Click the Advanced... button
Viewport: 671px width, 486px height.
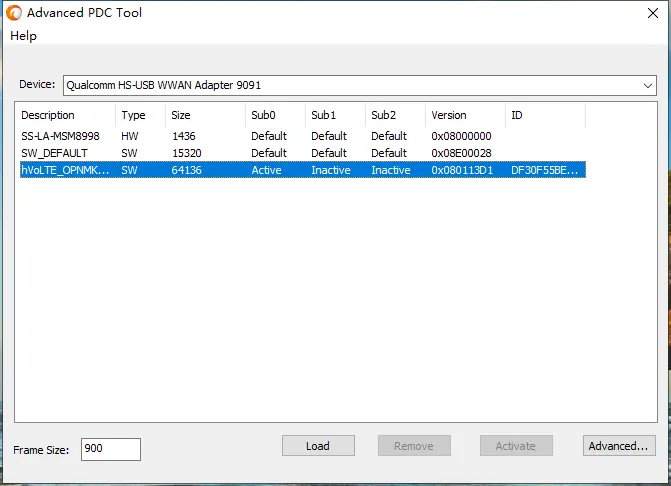pyautogui.click(x=619, y=446)
